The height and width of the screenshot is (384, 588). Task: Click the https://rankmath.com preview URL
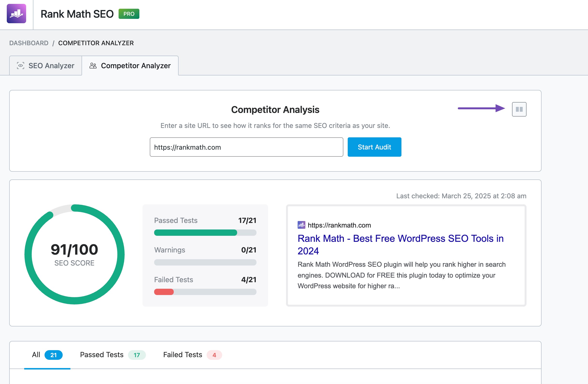pos(339,225)
